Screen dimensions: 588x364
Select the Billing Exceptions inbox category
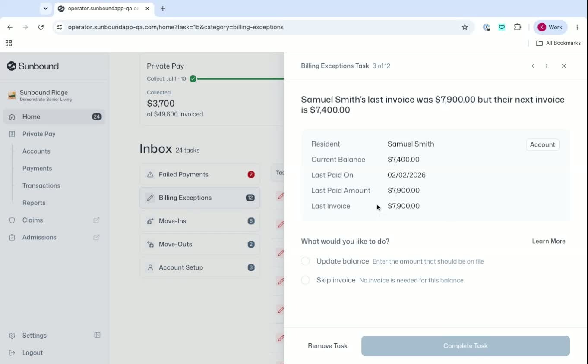point(200,198)
